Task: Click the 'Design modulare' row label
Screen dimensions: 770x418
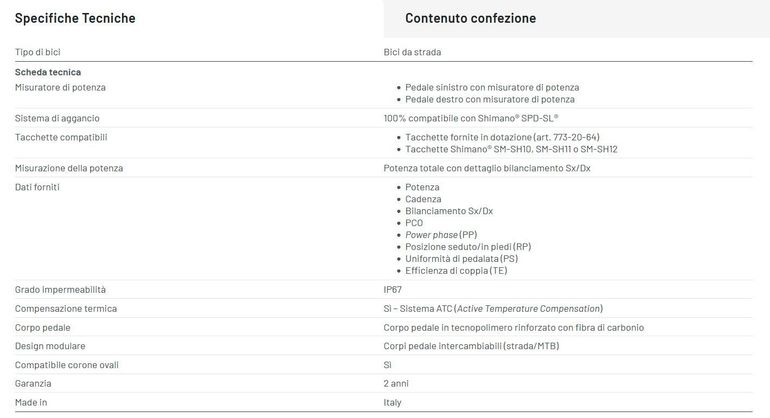Action: pos(50,346)
